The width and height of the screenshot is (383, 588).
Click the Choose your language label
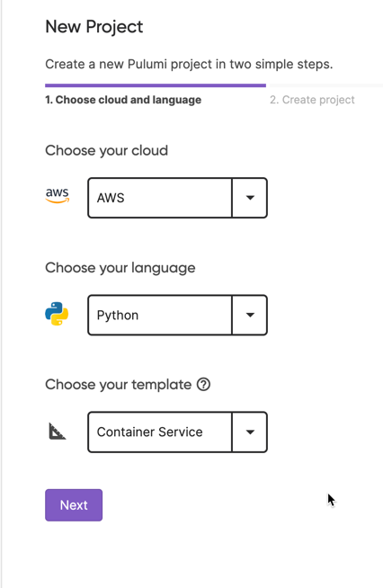tap(120, 268)
